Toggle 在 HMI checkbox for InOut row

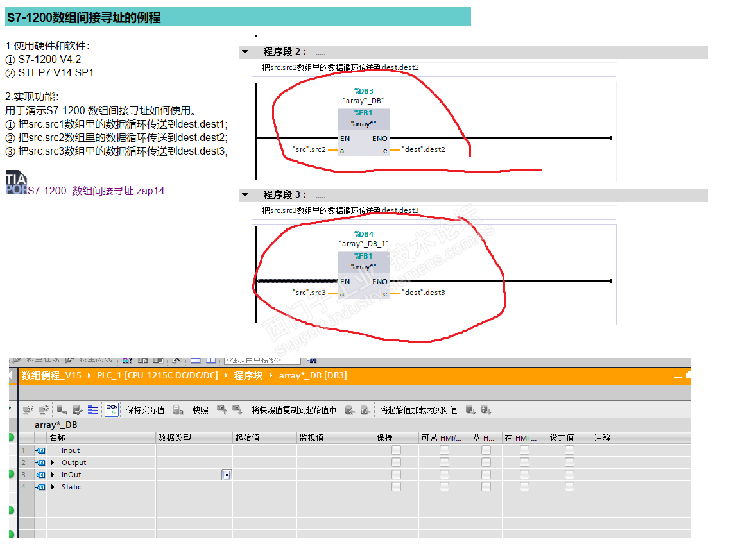[524, 474]
